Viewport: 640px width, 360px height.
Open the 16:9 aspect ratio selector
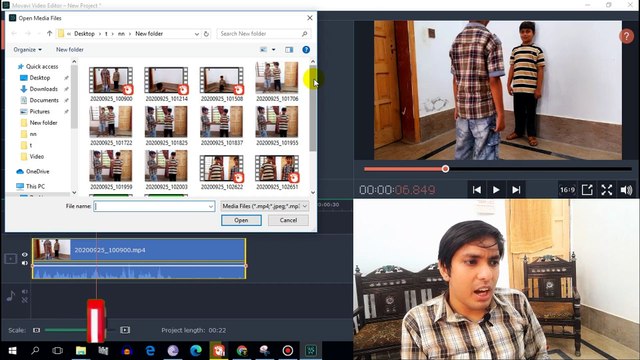click(567, 190)
